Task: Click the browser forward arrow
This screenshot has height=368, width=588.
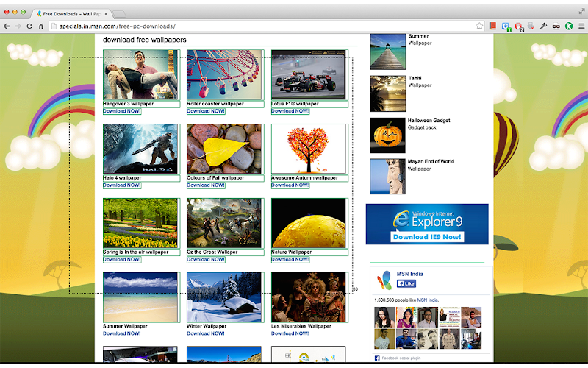Action: pyautogui.click(x=18, y=26)
